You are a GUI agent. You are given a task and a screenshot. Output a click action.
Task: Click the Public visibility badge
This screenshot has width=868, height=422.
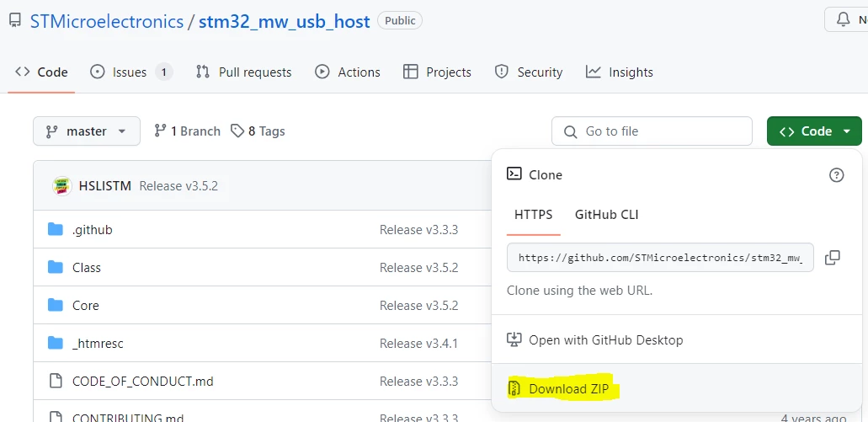coord(400,20)
